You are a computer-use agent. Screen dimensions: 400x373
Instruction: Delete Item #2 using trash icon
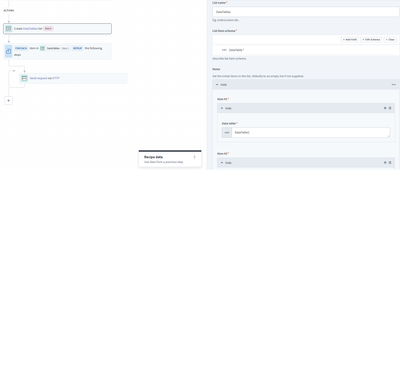pyautogui.click(x=390, y=163)
